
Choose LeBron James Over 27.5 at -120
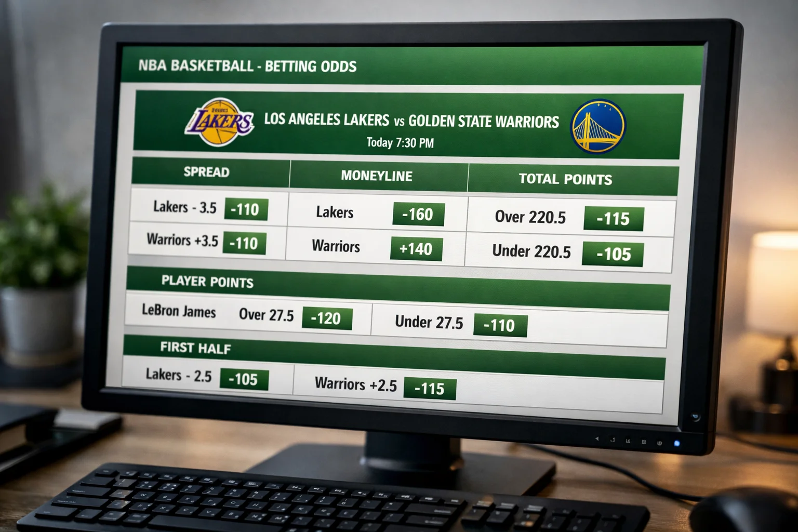pos(326,318)
